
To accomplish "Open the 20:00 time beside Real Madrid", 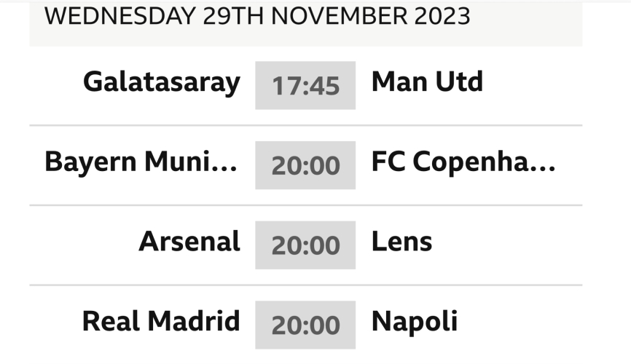I will [x=305, y=325].
